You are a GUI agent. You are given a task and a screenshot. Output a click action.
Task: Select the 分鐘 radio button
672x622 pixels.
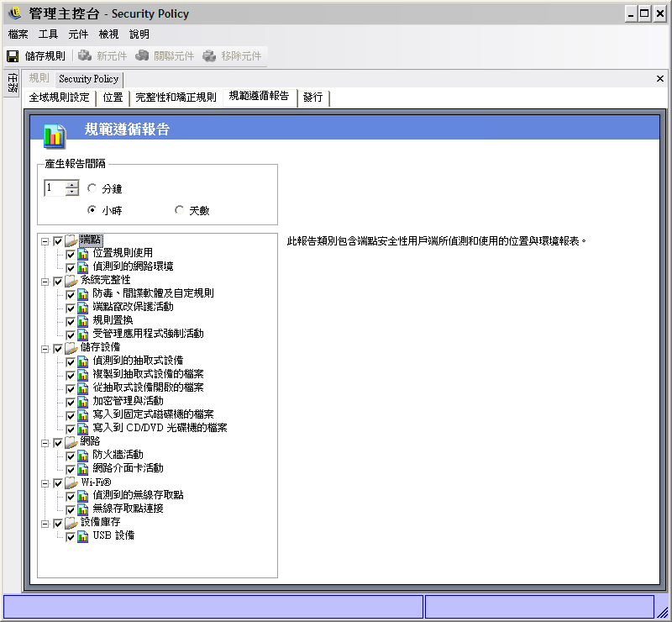(x=92, y=188)
